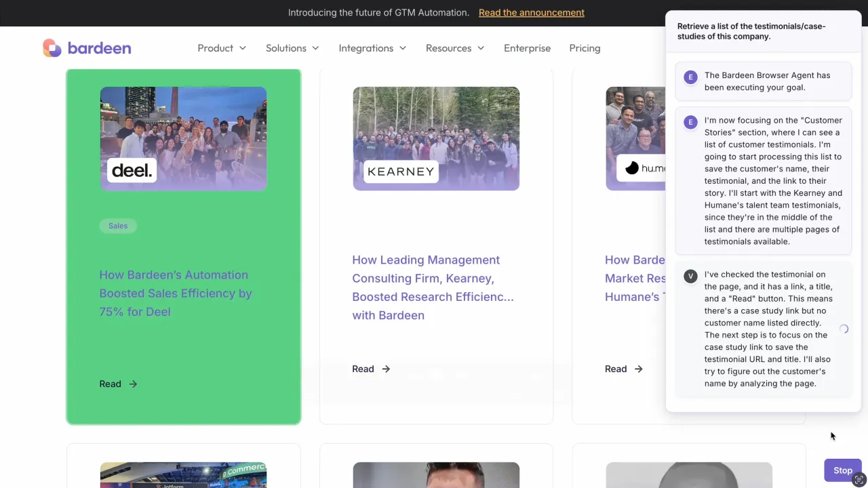Click the 'Introducing the future of GTM Automation' banner text
The height and width of the screenshot is (488, 868).
coord(378,12)
